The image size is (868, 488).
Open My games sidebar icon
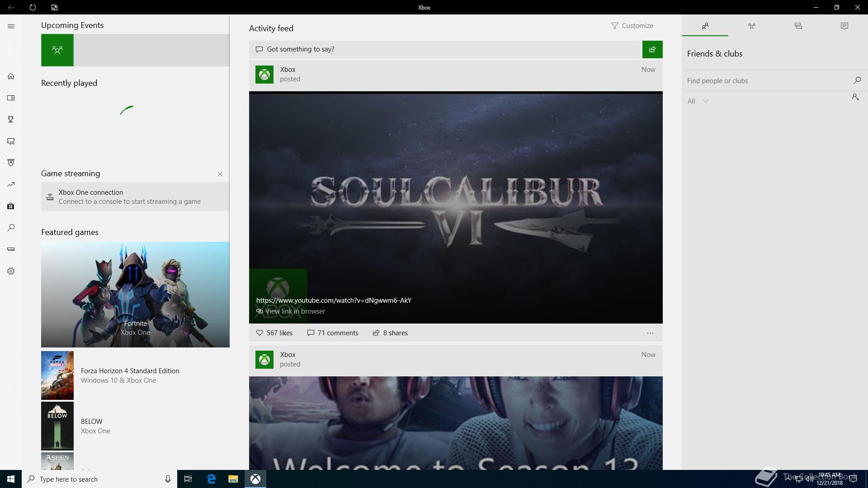pyautogui.click(x=11, y=98)
